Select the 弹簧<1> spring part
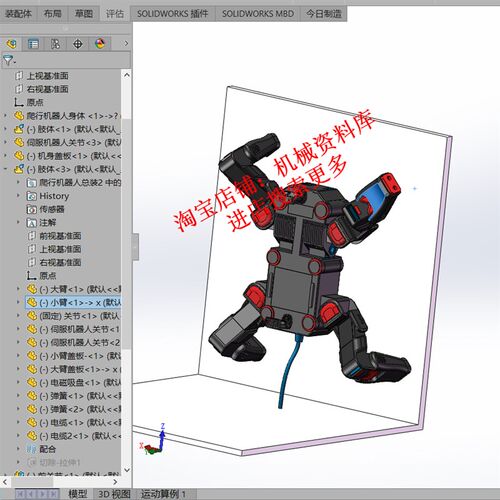The width and height of the screenshot is (500, 500). click(80, 396)
